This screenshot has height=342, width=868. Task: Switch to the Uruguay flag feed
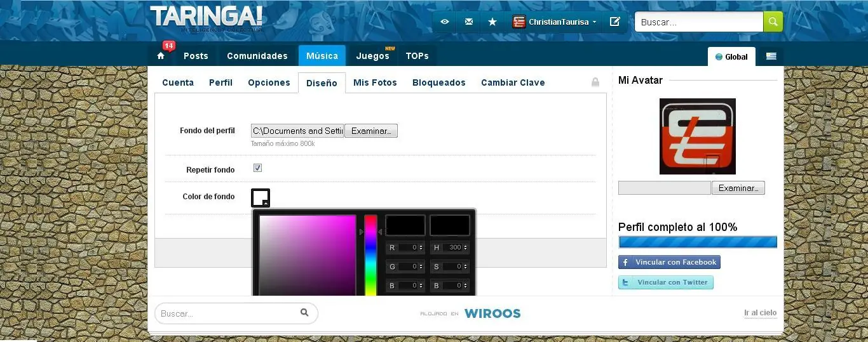(x=771, y=56)
